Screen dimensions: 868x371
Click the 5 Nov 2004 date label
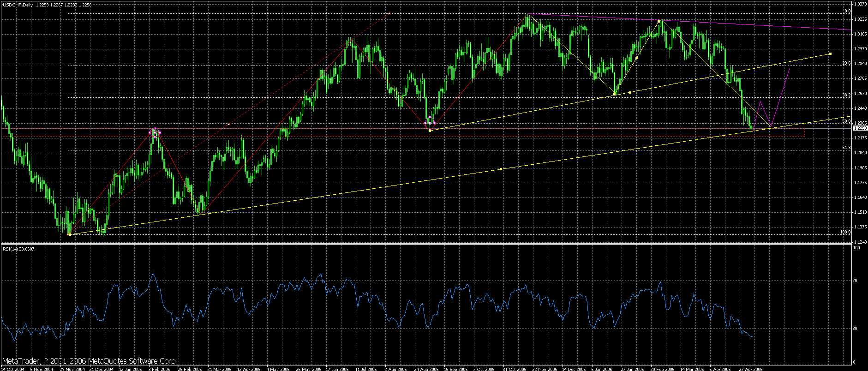click(x=42, y=369)
